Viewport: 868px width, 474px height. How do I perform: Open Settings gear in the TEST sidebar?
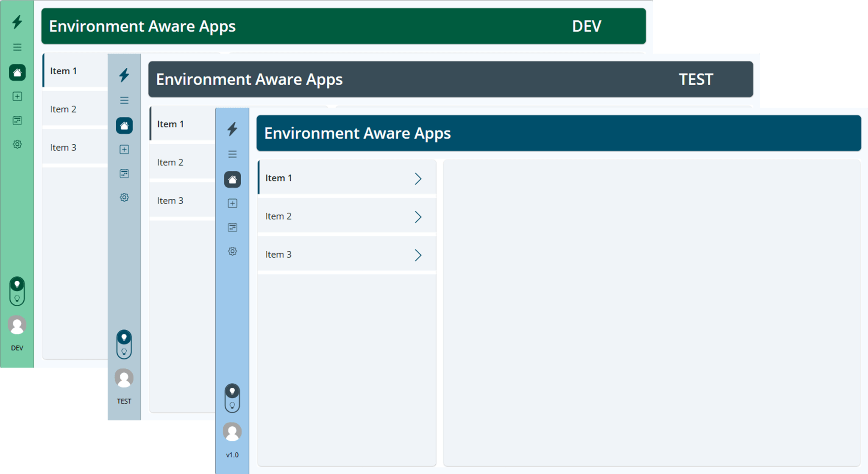coord(124,197)
